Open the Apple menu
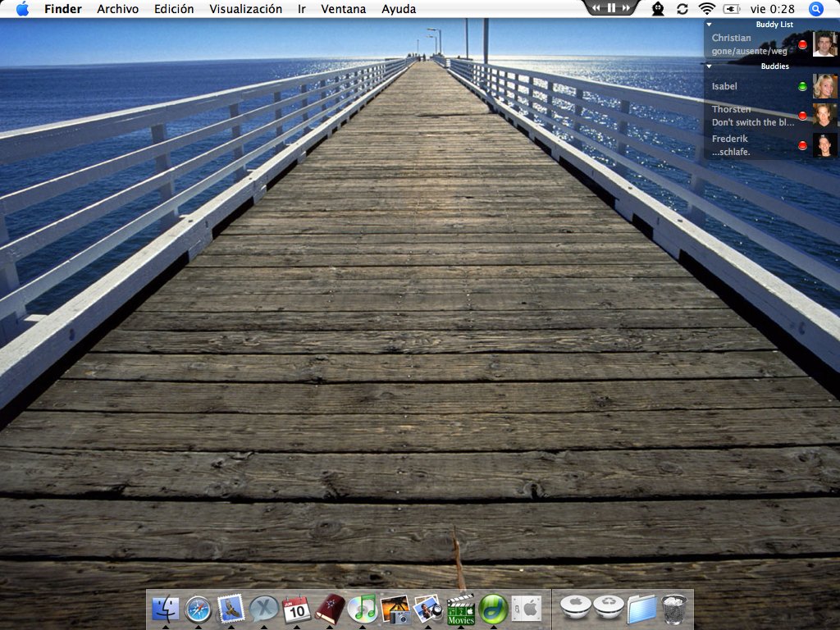 (22, 8)
